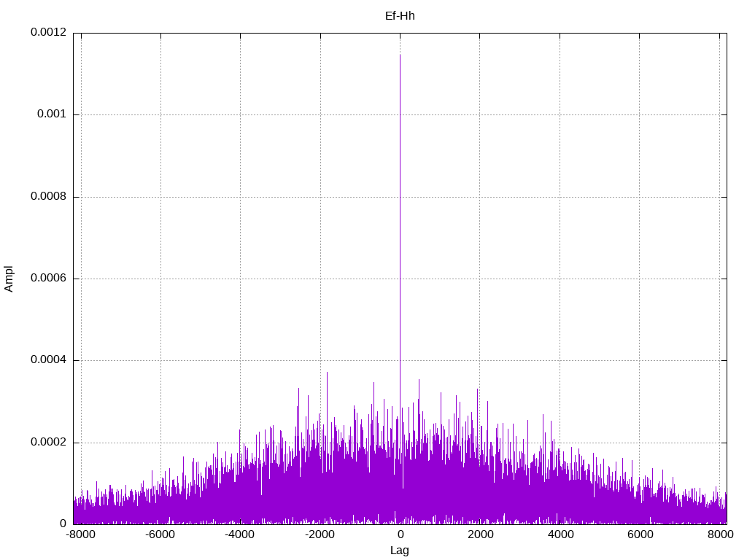The height and width of the screenshot is (560, 747).
Task: Click x-axis tick label -8000
Action: click(x=80, y=534)
